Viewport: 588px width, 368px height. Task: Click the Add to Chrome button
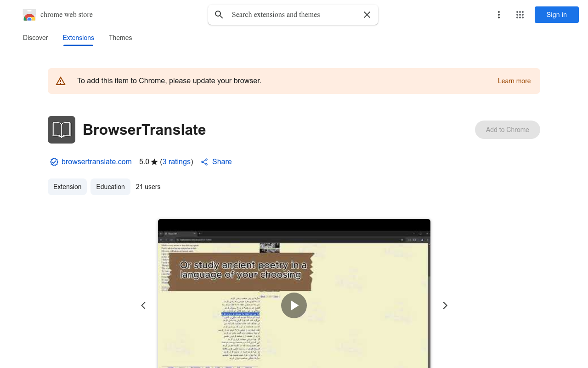tap(508, 130)
